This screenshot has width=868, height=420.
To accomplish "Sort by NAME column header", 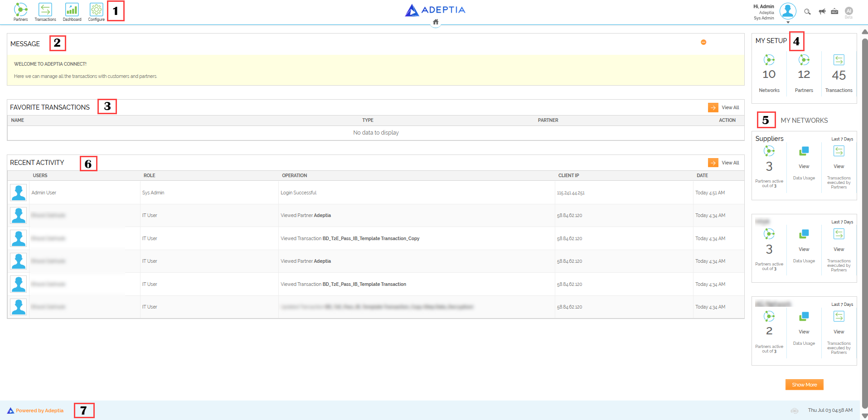I will (x=18, y=120).
